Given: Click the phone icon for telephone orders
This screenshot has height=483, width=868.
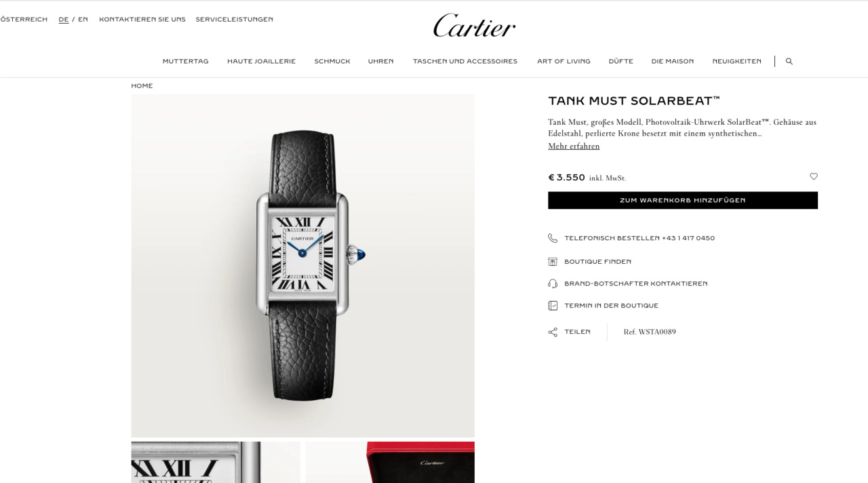Looking at the screenshot, I should coord(553,238).
